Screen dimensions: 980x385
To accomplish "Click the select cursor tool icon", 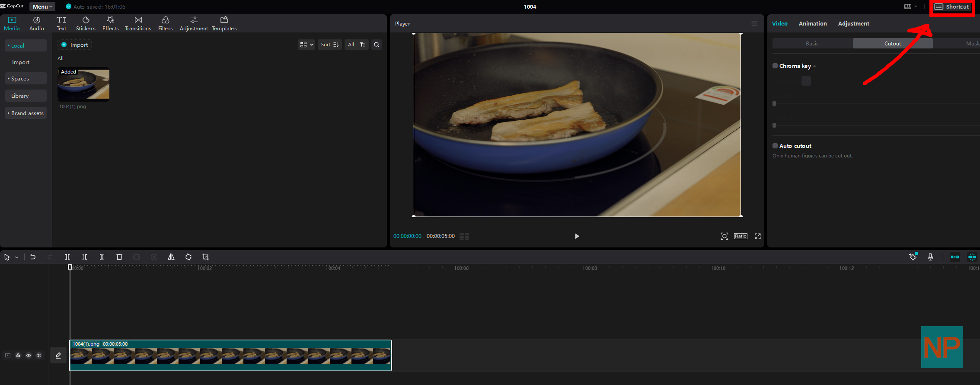I will point(7,257).
